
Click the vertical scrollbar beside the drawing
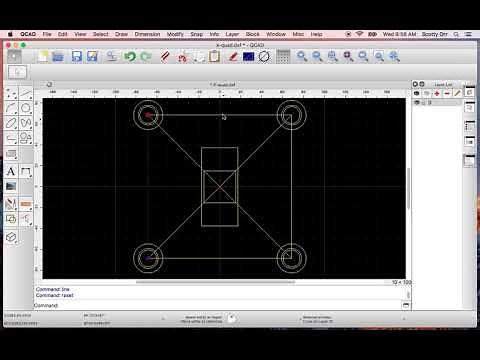(409, 189)
